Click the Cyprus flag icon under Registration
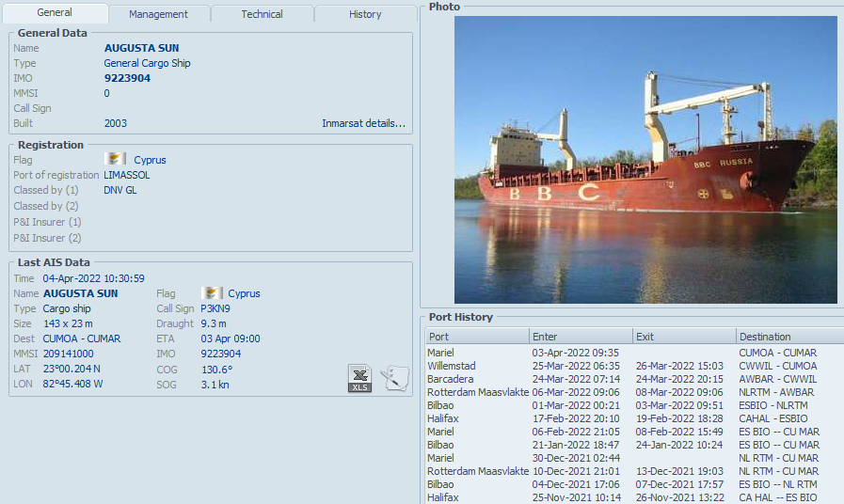The width and height of the screenshot is (844, 504). coord(115,159)
